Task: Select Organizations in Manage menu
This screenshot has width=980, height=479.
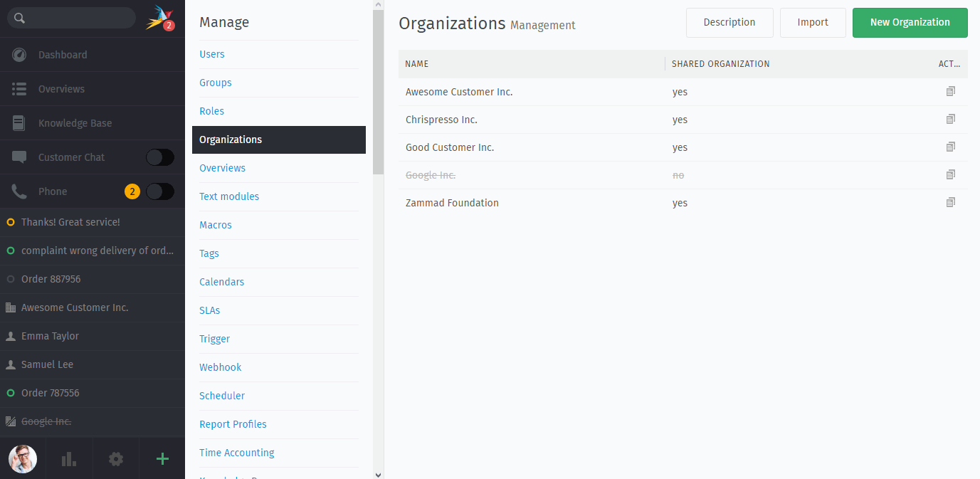Action: (x=279, y=140)
